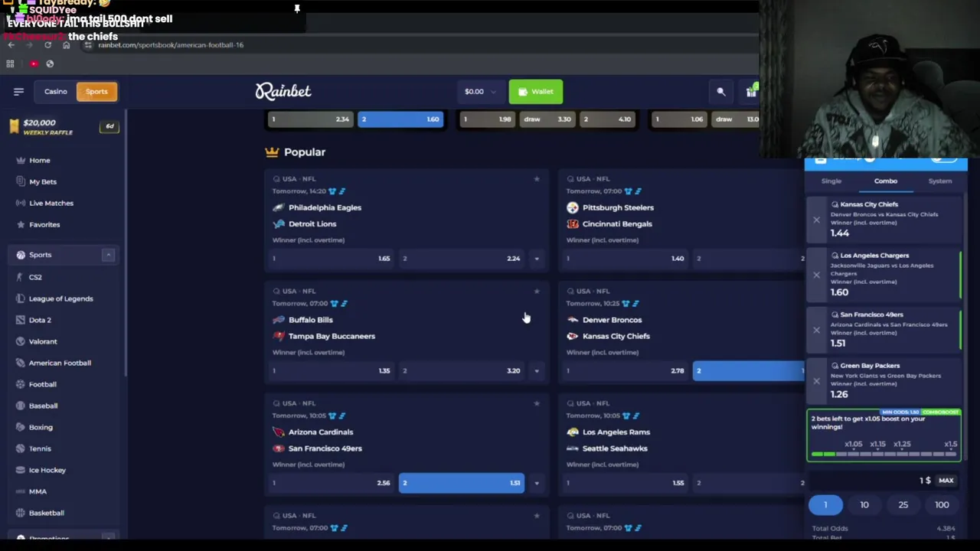
Task: Expand more markets for Eagles vs Lions
Action: pyautogui.click(x=537, y=259)
